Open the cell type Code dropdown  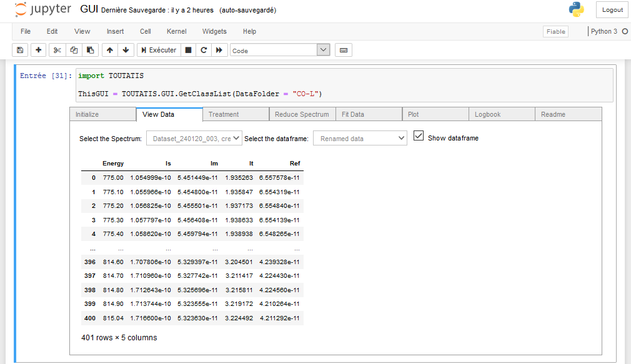click(280, 51)
